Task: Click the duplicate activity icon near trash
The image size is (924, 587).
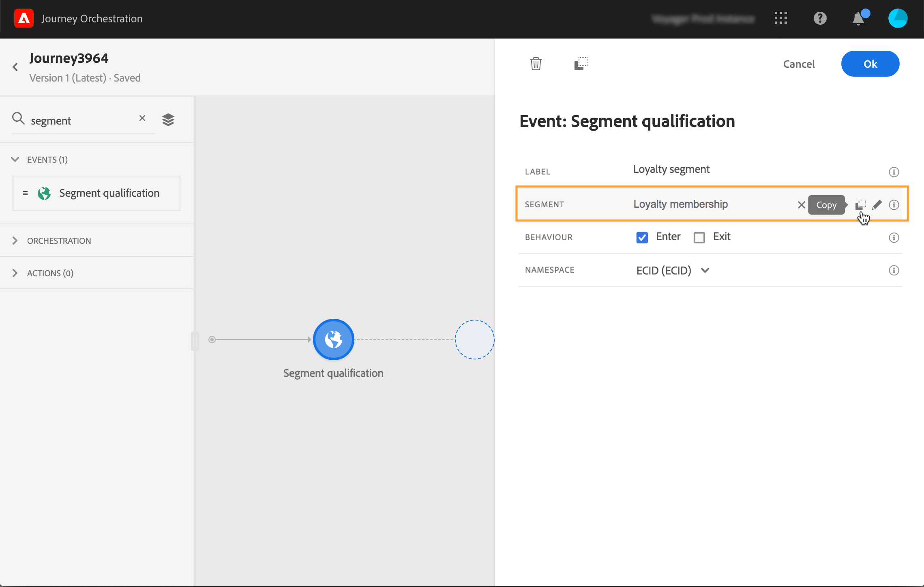Action: (581, 64)
